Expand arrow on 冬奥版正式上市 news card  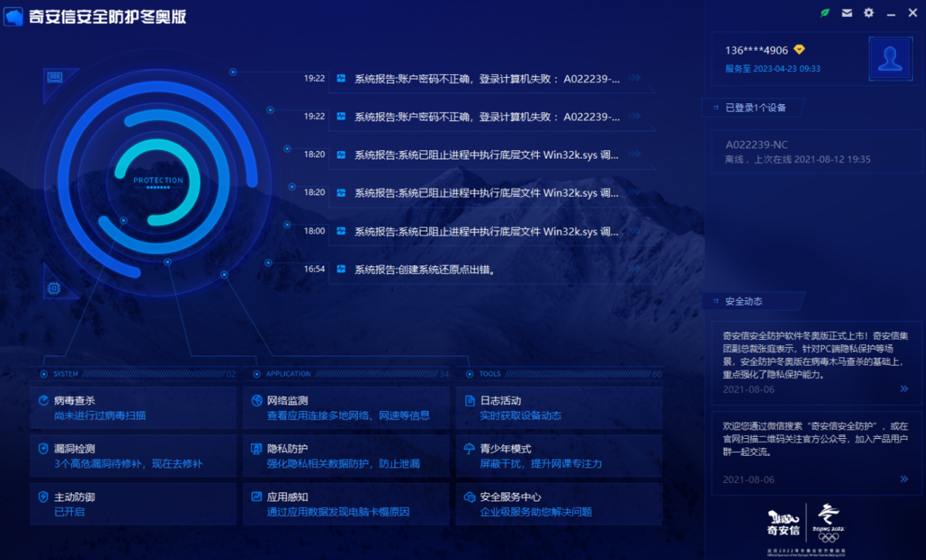click(x=904, y=389)
